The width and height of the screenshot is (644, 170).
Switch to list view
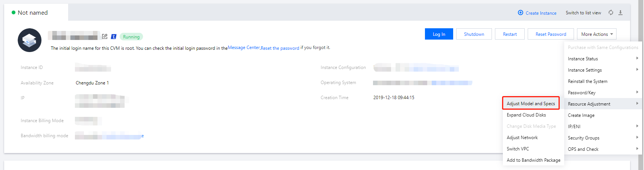coord(583,13)
